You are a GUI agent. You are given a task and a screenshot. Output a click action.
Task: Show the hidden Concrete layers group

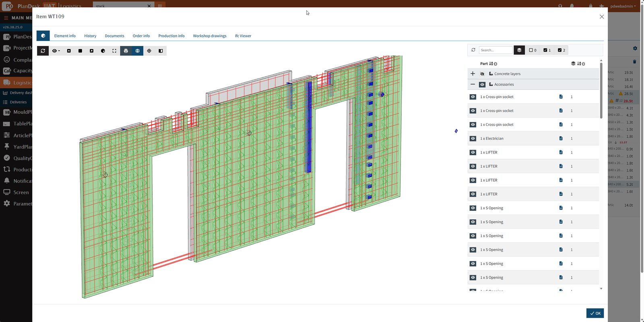[x=482, y=74]
